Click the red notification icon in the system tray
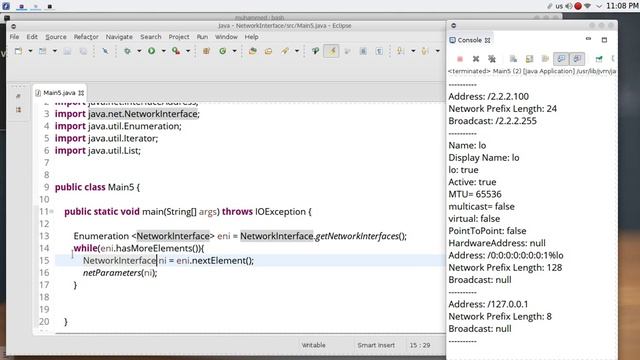Viewport: 640px width, 360px height. 578,6
